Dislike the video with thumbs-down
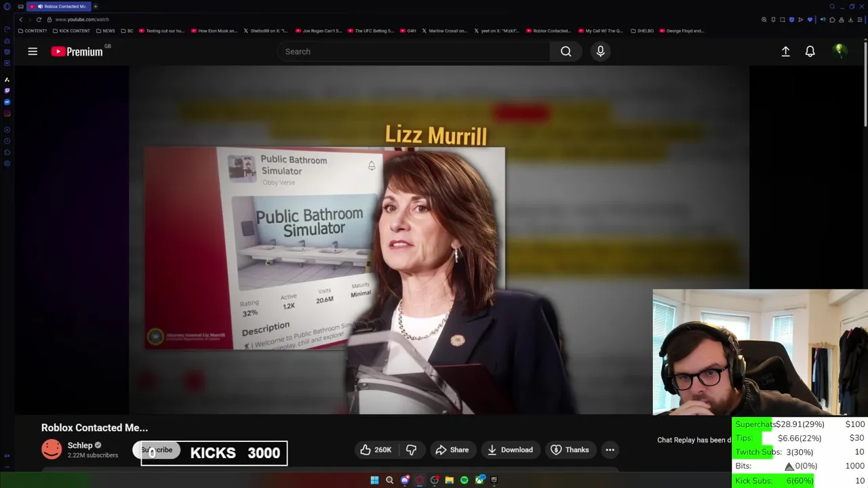Screen dimensions: 868x488 (411, 449)
